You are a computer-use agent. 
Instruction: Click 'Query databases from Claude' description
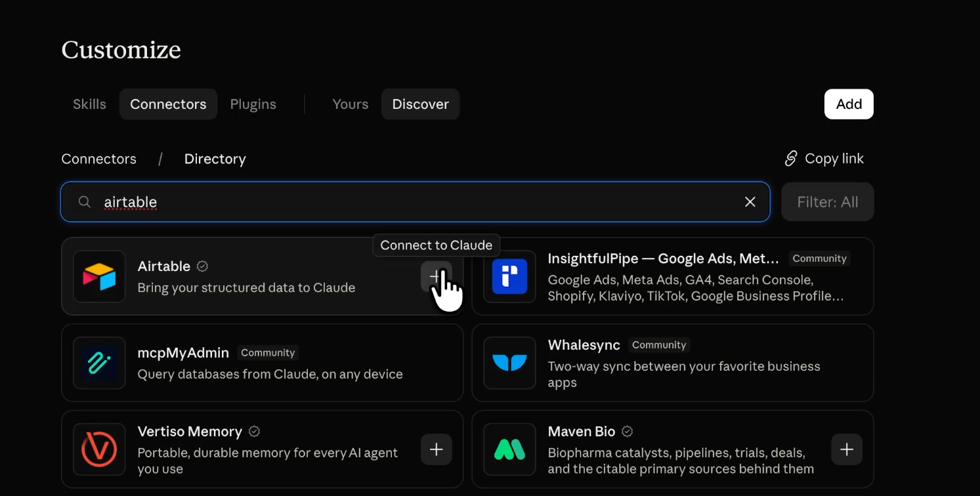(x=270, y=375)
